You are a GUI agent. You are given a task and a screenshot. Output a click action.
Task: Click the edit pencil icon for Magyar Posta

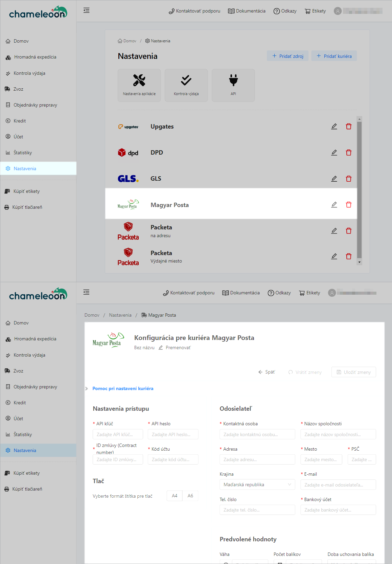334,205
